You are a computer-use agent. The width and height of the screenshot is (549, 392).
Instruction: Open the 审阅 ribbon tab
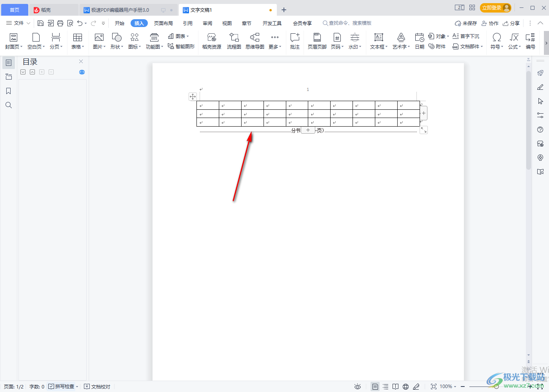tap(207, 23)
